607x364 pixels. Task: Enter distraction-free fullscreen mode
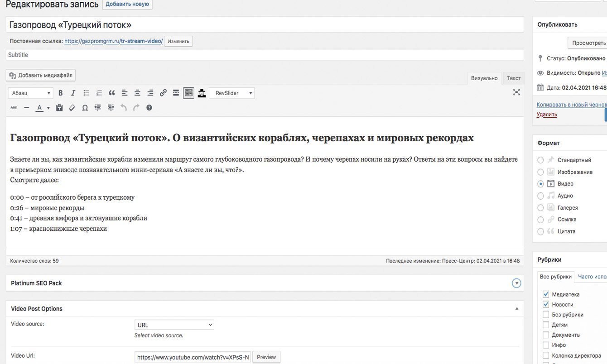[x=516, y=92]
